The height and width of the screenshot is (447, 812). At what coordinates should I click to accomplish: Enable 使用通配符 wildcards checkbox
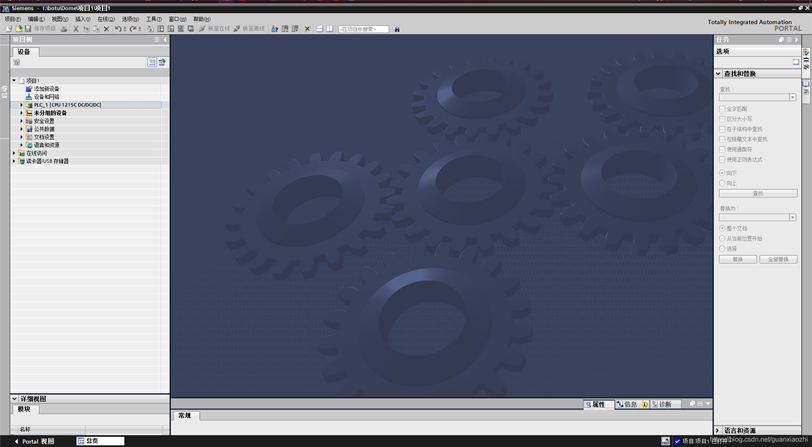722,149
